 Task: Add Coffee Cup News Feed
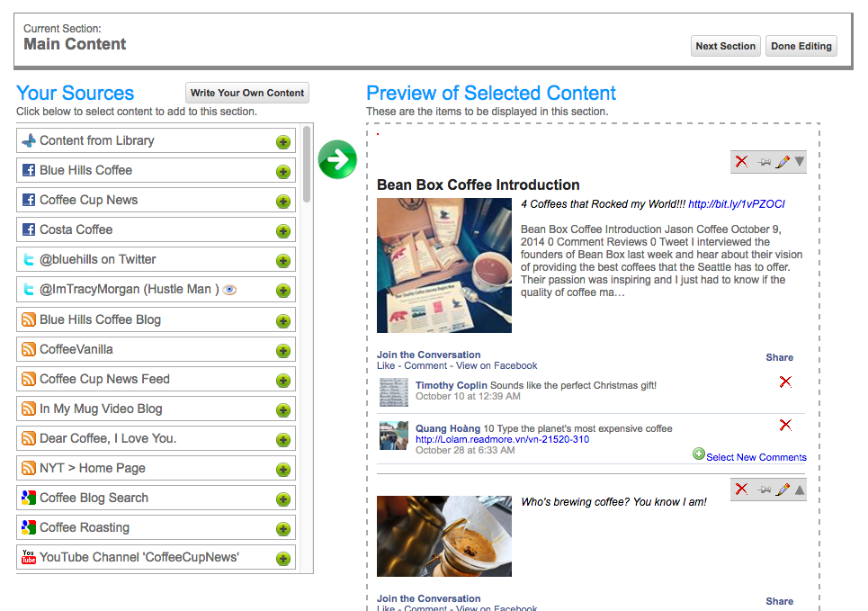click(x=282, y=381)
